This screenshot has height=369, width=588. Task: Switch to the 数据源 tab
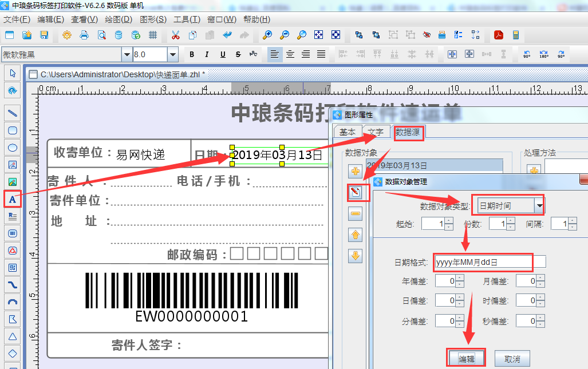409,132
